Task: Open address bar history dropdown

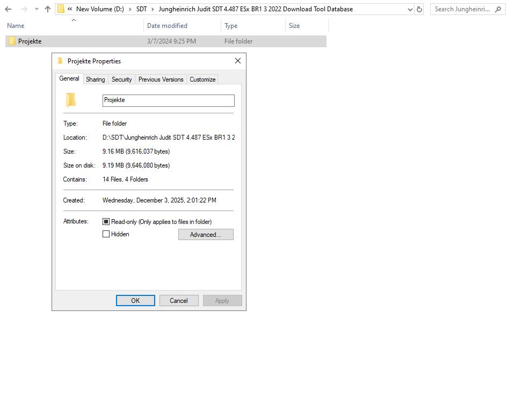Action: pos(410,9)
